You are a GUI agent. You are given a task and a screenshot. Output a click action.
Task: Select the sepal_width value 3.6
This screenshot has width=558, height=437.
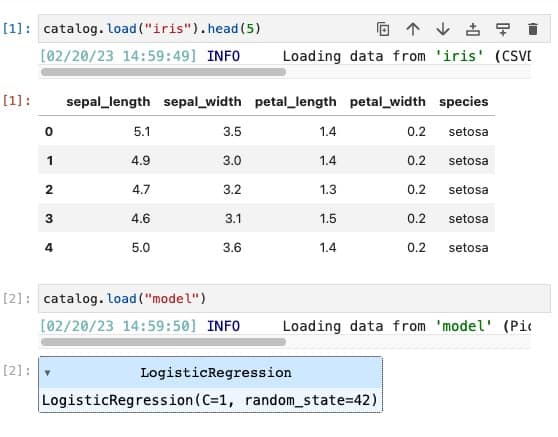click(x=232, y=247)
